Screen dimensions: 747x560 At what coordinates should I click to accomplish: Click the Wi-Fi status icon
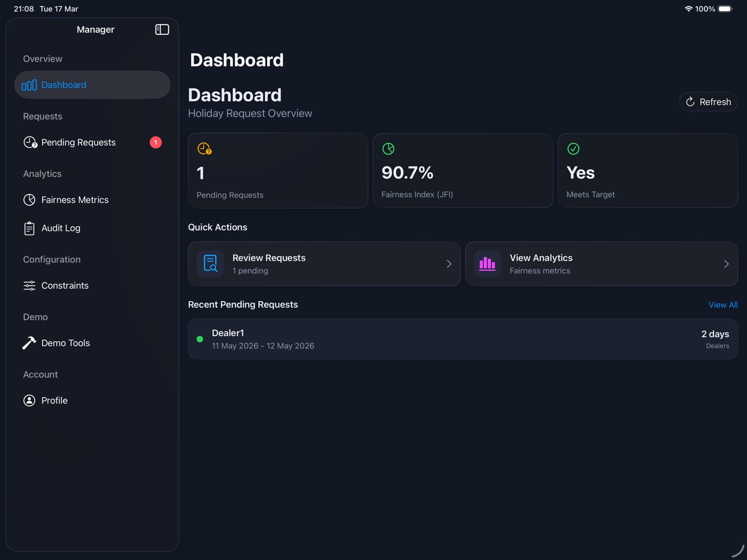688,9
